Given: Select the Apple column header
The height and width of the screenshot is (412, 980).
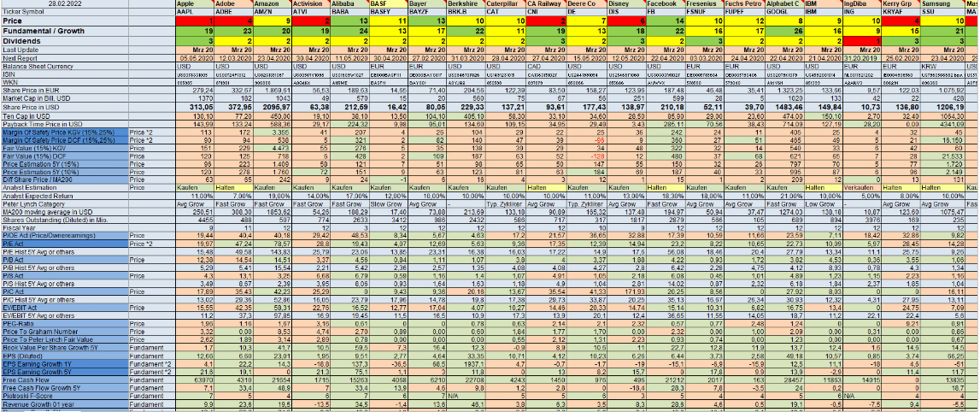Looking at the screenshot, I should 194,3.
